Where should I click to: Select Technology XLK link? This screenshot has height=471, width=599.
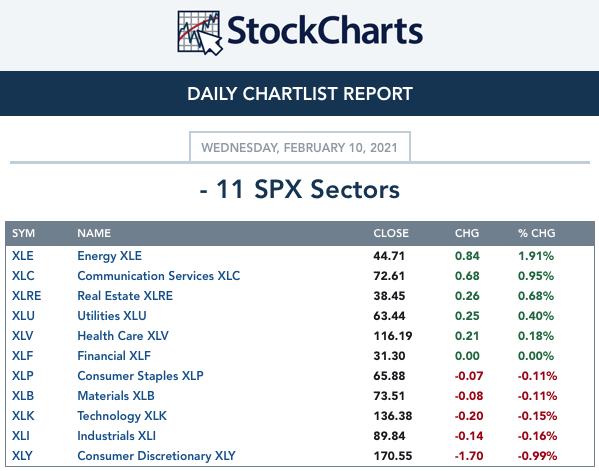(122, 416)
